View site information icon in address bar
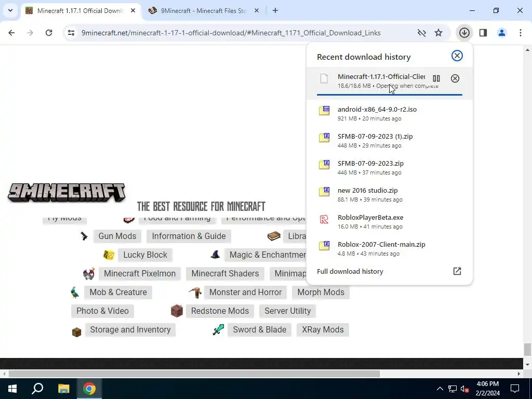Viewport: 532px width, 399px height. pos(71,33)
